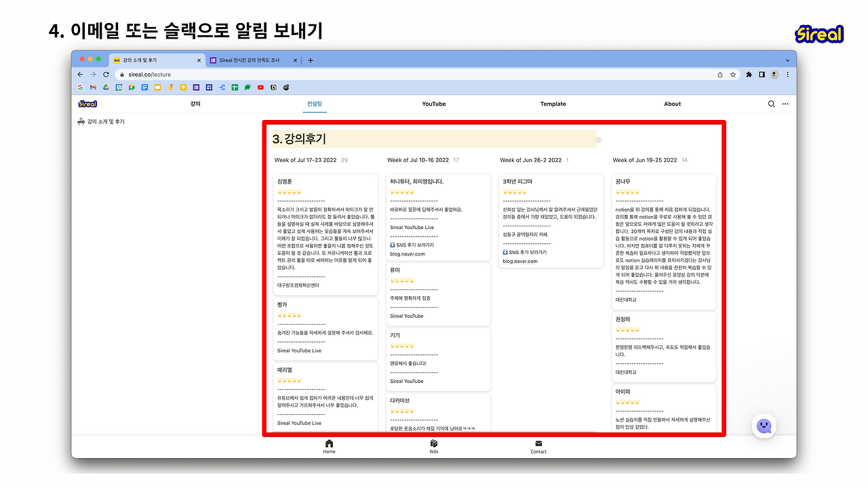Open the Notion bookmark icon

coord(273,87)
